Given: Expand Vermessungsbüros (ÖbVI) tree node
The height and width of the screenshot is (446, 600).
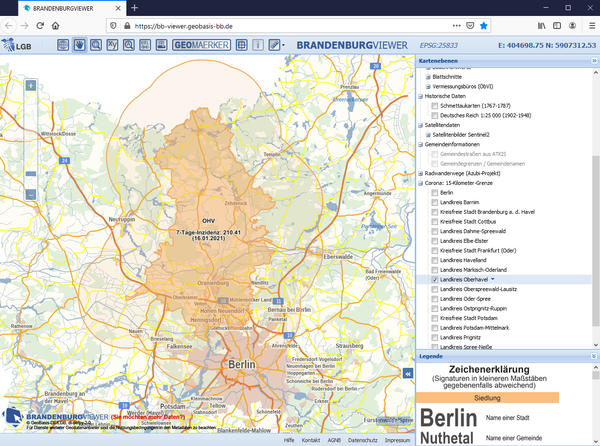Looking at the screenshot, I should 428,86.
